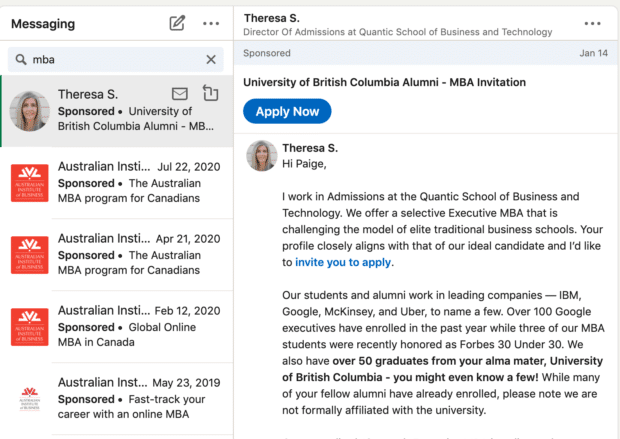This screenshot has width=620, height=439.
Task: Open Australian Institute message from Jul 22, 2020
Action: 117,183
